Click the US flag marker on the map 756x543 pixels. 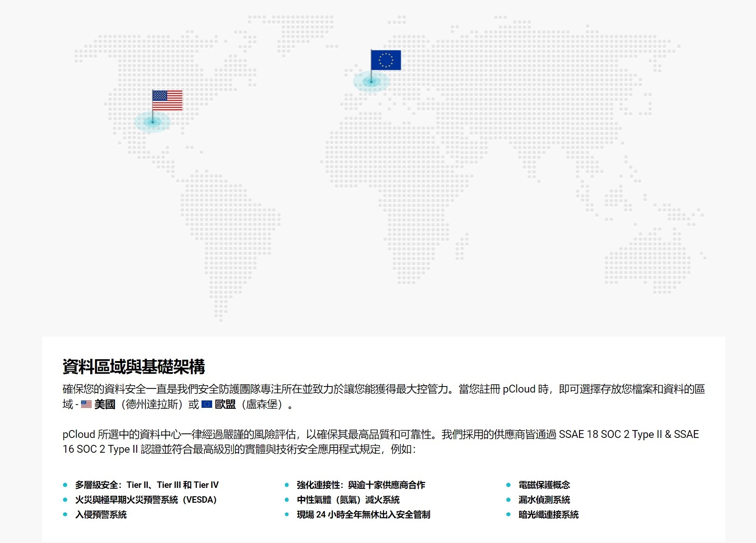[167, 100]
